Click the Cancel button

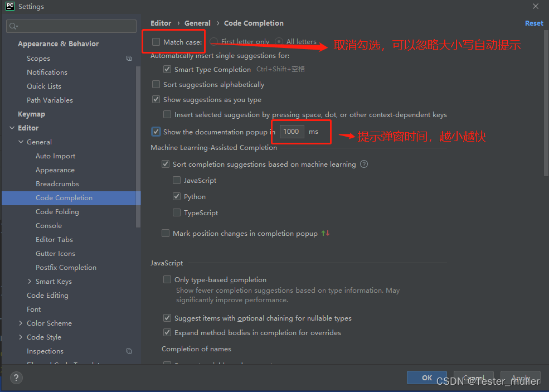473,378
